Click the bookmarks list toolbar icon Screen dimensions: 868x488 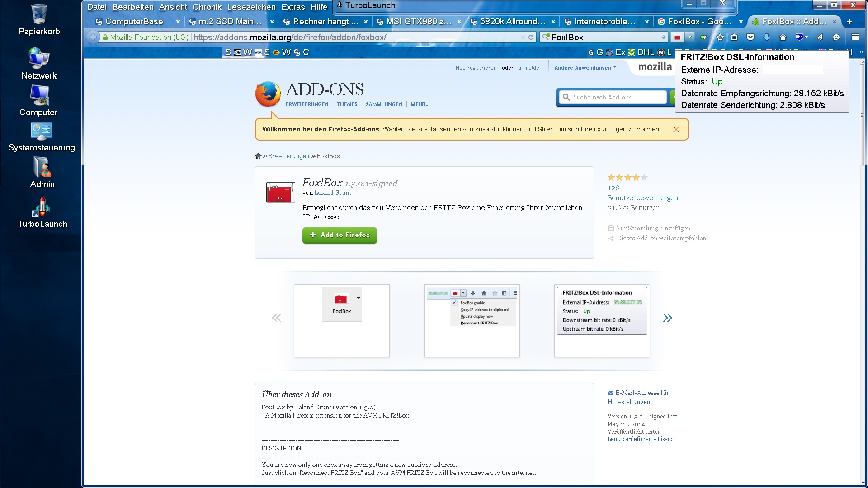click(x=735, y=38)
